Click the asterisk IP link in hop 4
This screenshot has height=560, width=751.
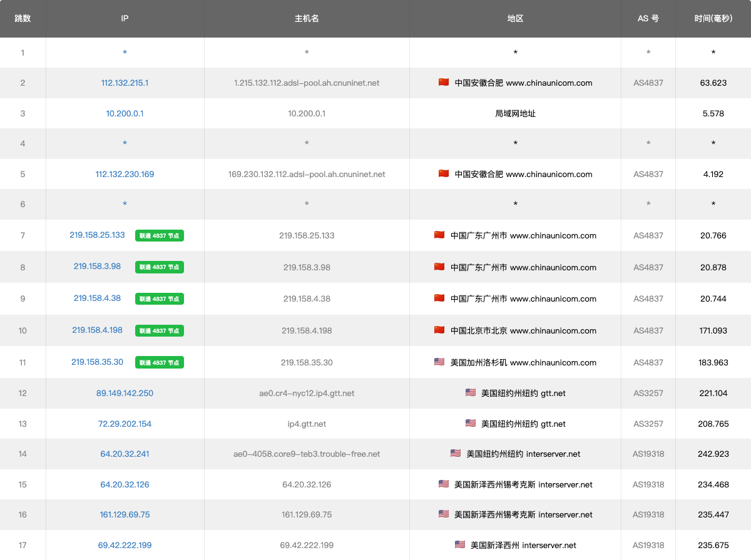[125, 143]
